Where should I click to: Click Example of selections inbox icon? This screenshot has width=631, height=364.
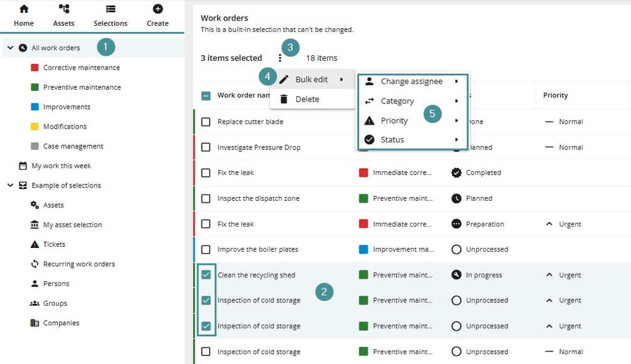[x=23, y=185]
